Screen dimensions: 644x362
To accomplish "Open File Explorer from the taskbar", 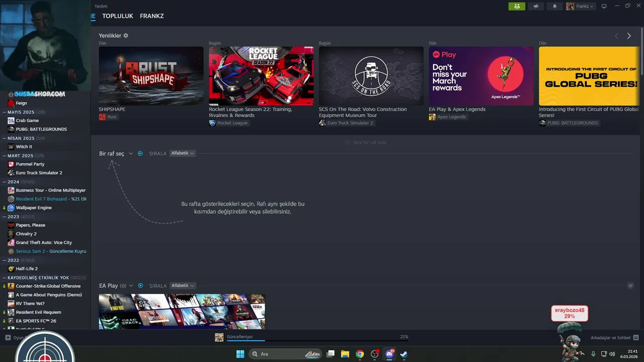I will tap(345, 354).
